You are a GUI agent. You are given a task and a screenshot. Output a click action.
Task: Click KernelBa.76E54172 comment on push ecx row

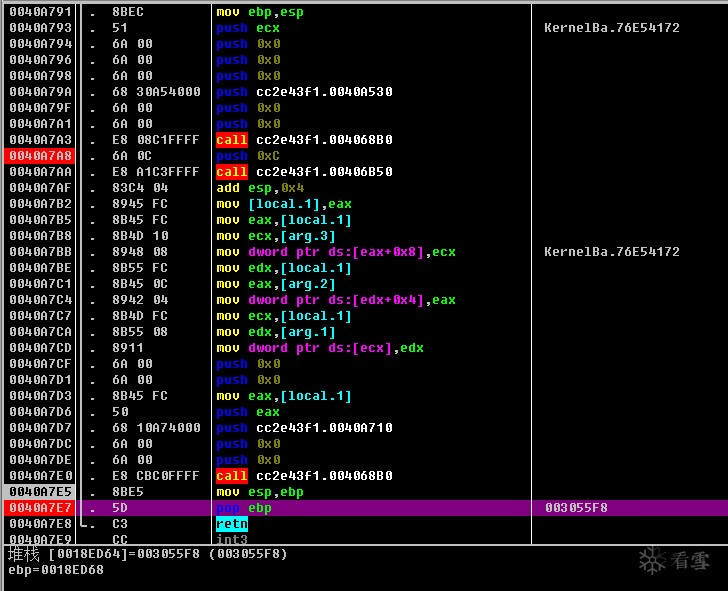(x=612, y=28)
